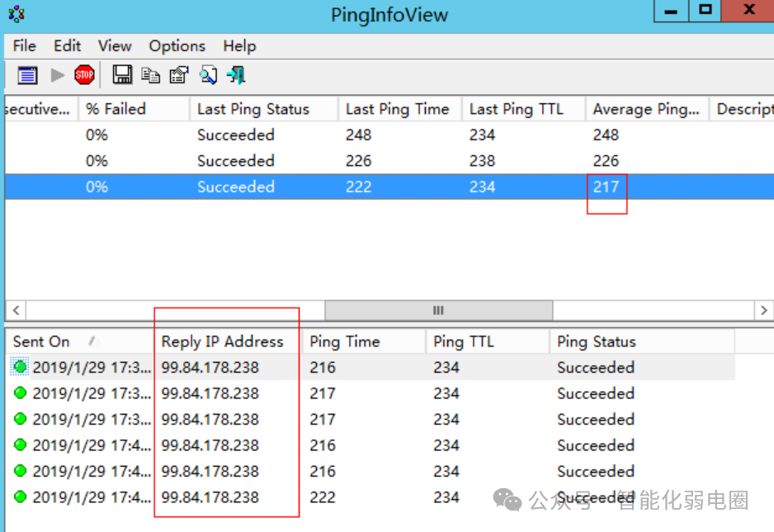
Task: Maximize the PingInfoView window
Action: coord(706,11)
